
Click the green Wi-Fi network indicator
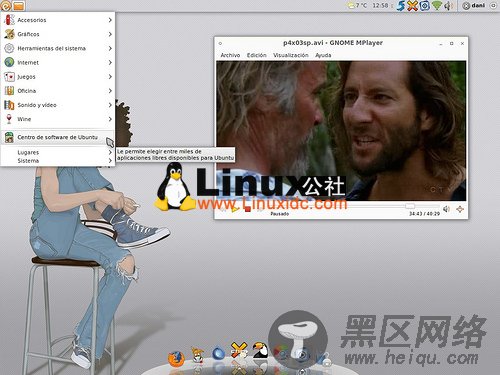coord(437,5)
